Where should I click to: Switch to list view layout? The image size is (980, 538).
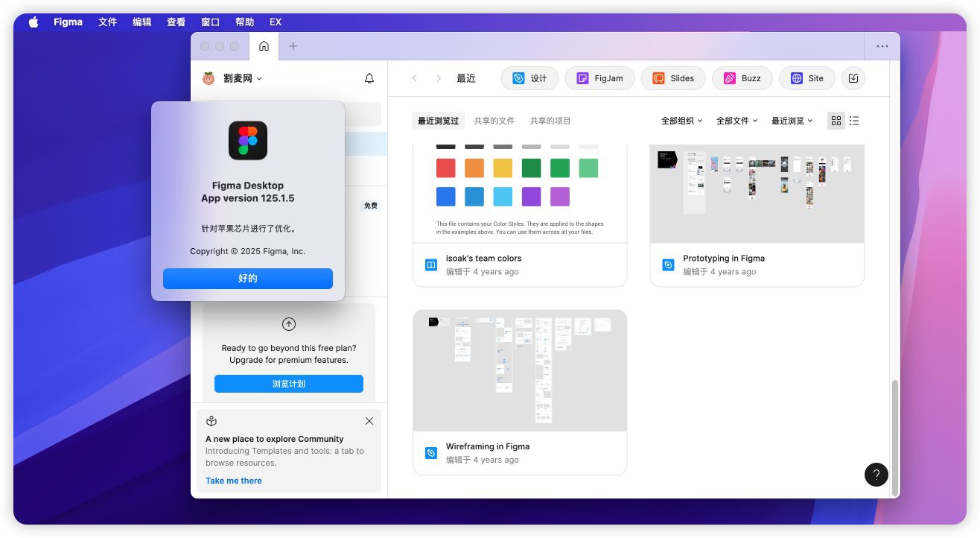854,121
